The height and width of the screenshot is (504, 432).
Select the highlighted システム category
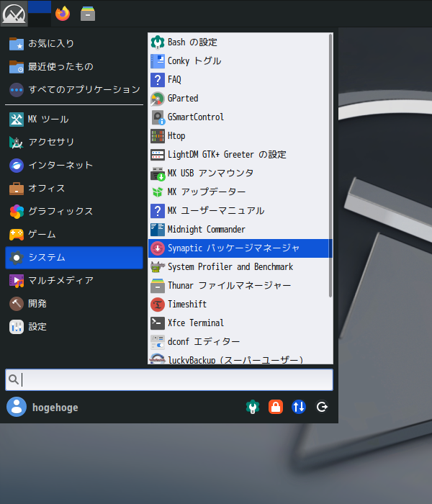(74, 258)
